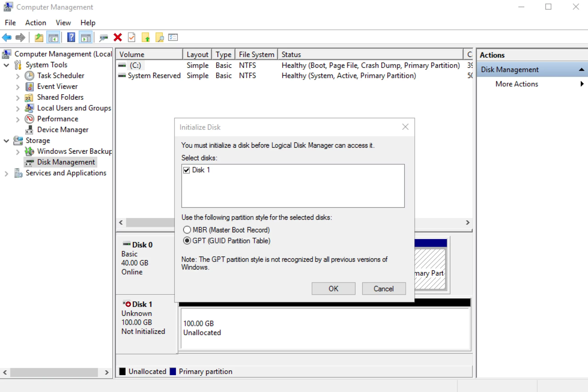Click the File System column header
This screenshot has width=588, height=392.
coord(256,54)
